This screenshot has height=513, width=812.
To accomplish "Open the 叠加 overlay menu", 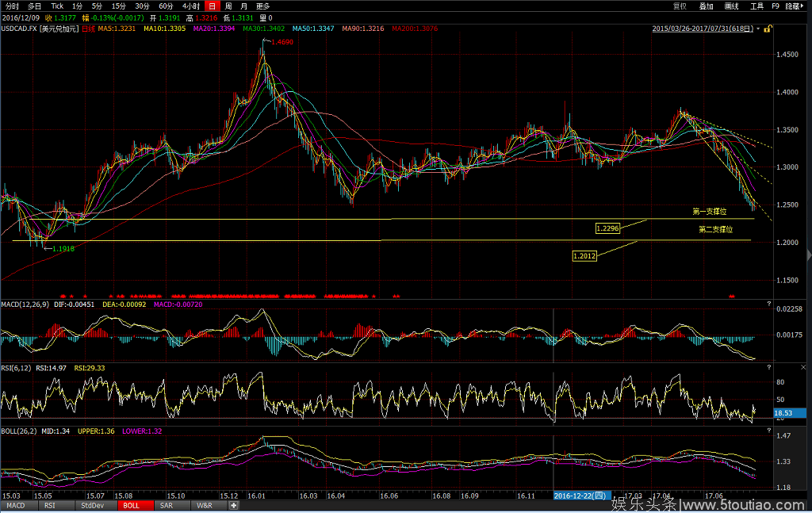I will point(707,6).
